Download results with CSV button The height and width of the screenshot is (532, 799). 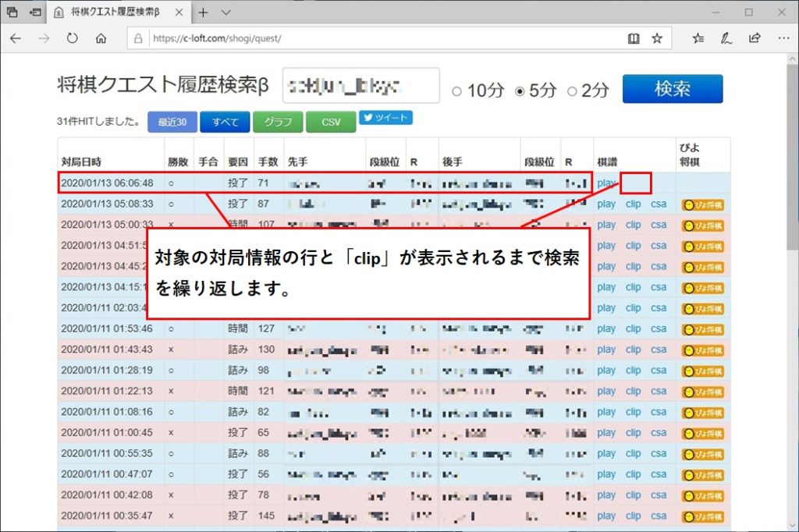(331, 122)
